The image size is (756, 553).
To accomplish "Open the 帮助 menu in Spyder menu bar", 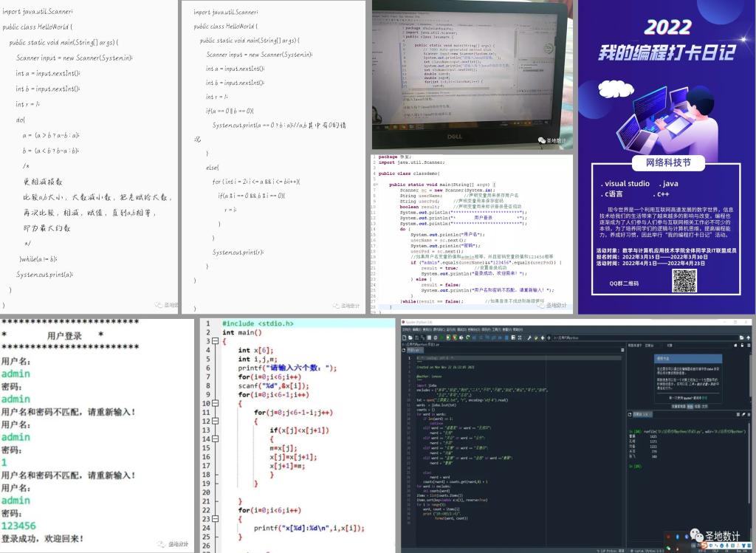I will point(518,329).
